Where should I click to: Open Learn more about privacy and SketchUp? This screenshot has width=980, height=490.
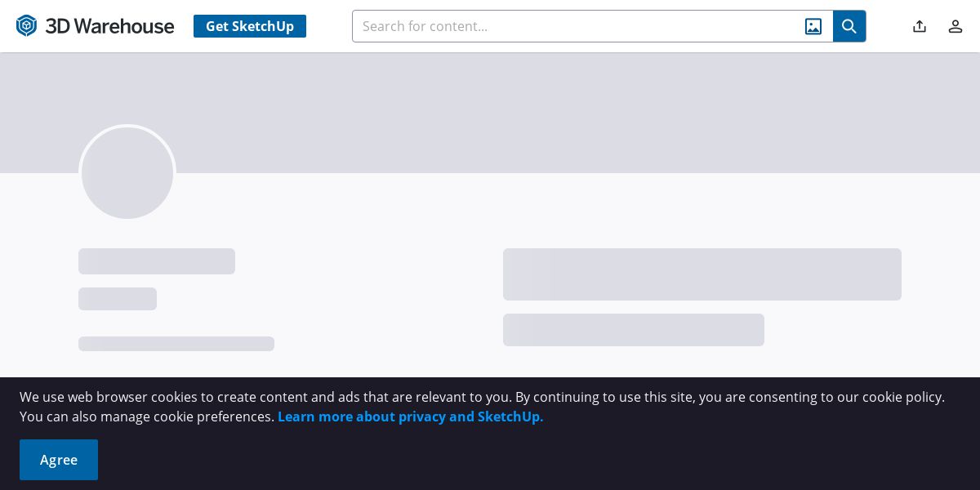[x=410, y=416]
